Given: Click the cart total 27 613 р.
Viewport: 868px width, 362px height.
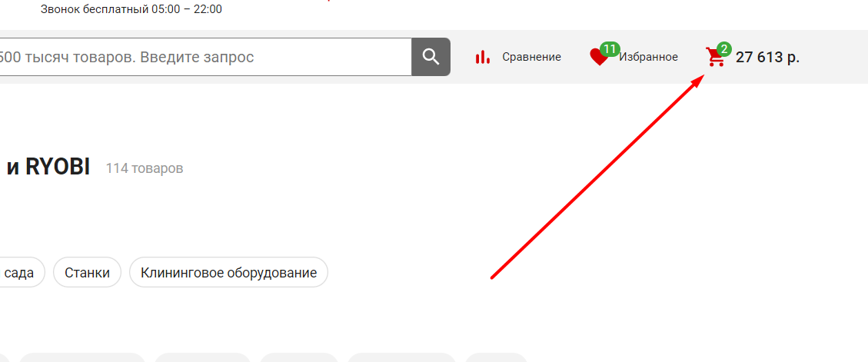Looking at the screenshot, I should 767,57.
